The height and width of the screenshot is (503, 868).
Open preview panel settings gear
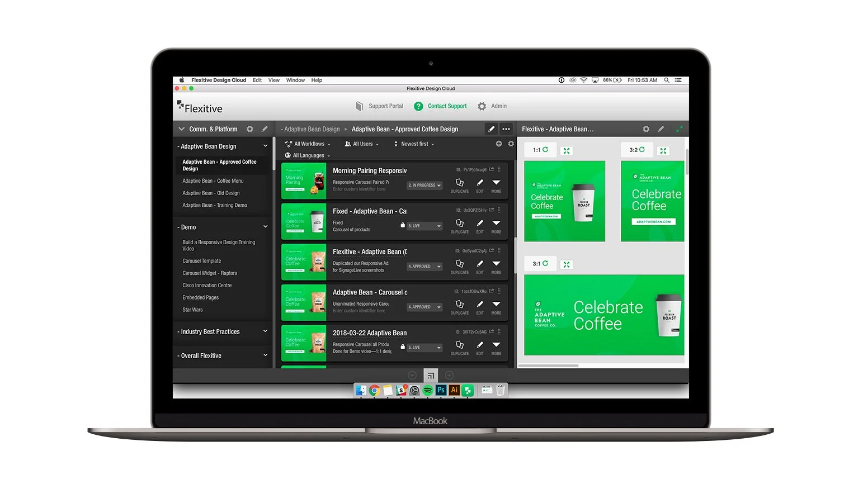coord(646,129)
